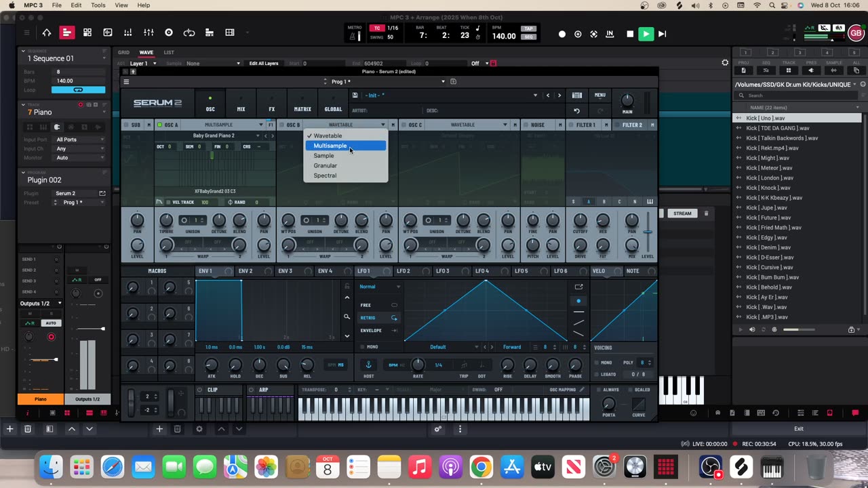The width and height of the screenshot is (868, 488).
Task: Toggle the CLIP power button
Action: point(200,390)
